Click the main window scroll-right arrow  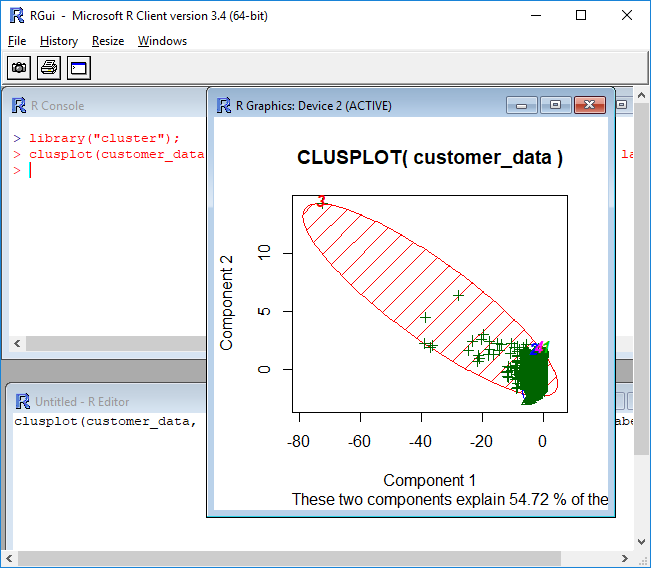click(625, 558)
